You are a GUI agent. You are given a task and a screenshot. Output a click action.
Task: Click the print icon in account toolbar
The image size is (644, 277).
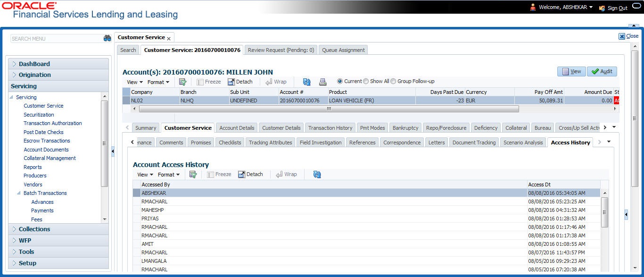[x=322, y=82]
